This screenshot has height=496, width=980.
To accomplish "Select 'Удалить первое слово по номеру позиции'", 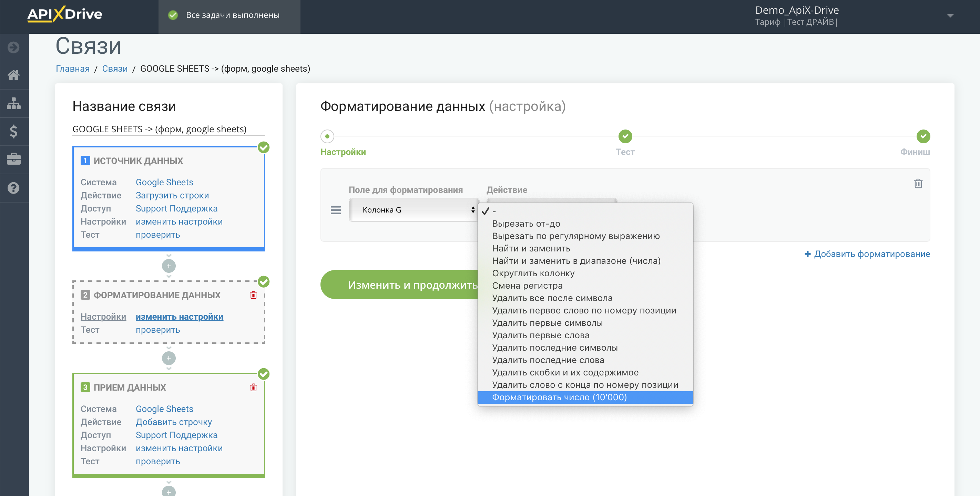I will tap(585, 310).
